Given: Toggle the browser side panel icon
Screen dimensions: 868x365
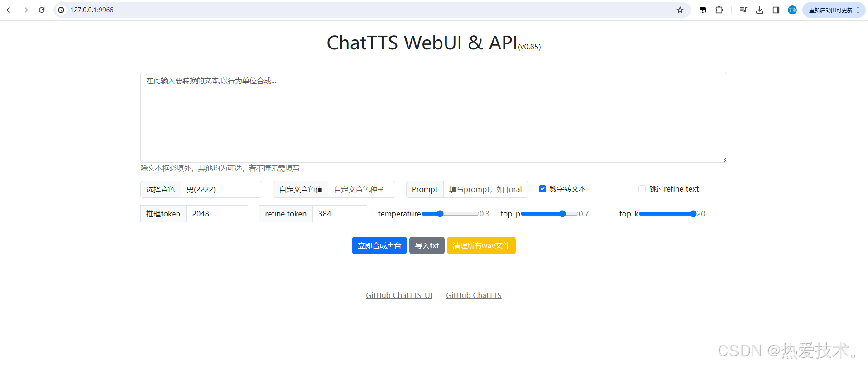Looking at the screenshot, I should (776, 10).
